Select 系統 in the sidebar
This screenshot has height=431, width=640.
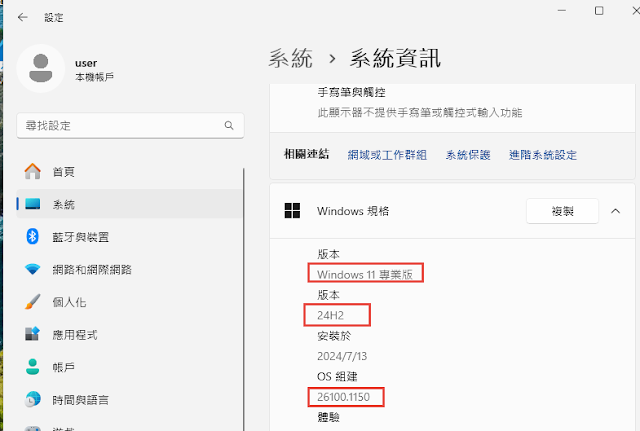[x=130, y=204]
